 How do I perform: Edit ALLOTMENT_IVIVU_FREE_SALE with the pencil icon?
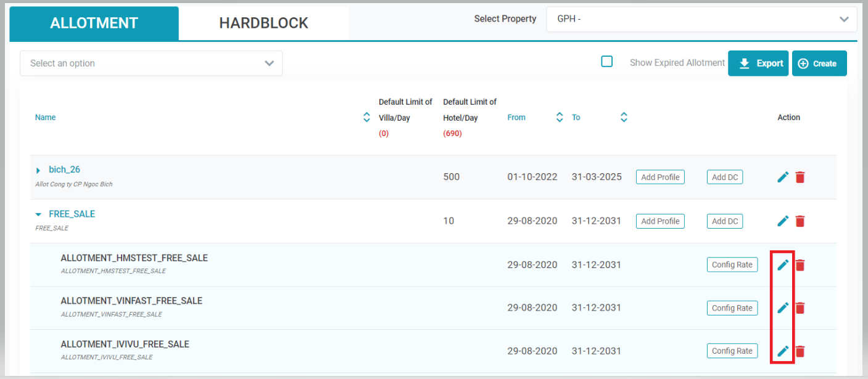[x=783, y=351]
